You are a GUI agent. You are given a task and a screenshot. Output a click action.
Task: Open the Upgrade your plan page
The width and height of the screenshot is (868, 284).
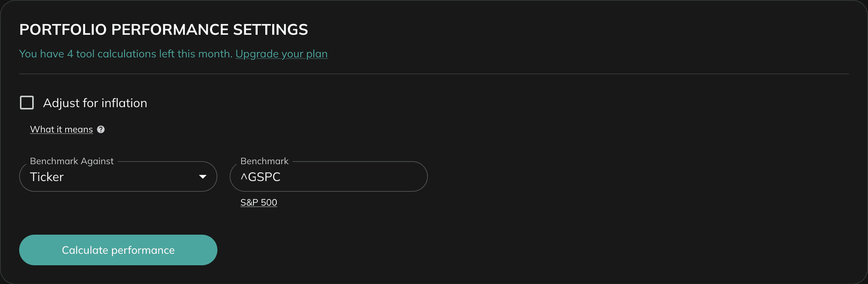click(281, 54)
